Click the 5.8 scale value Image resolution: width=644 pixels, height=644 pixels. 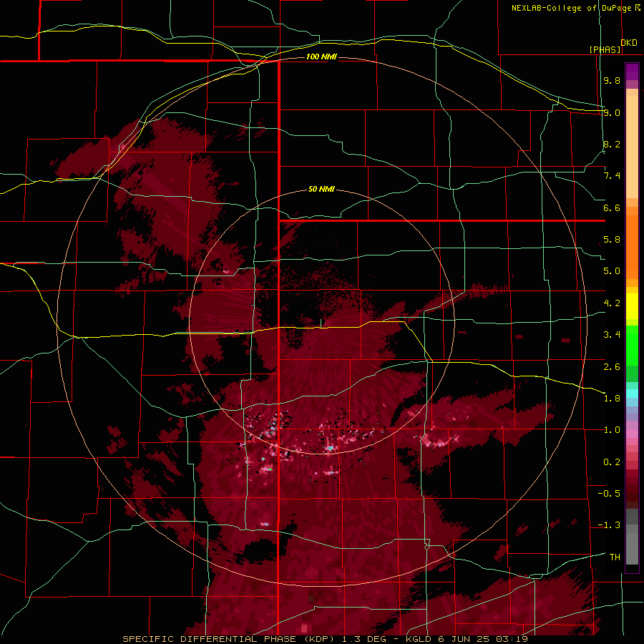[x=612, y=240]
